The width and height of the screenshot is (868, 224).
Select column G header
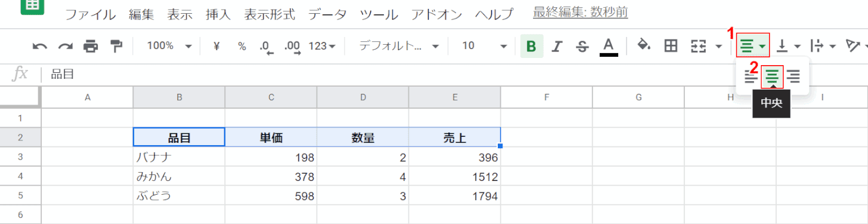[x=638, y=97]
